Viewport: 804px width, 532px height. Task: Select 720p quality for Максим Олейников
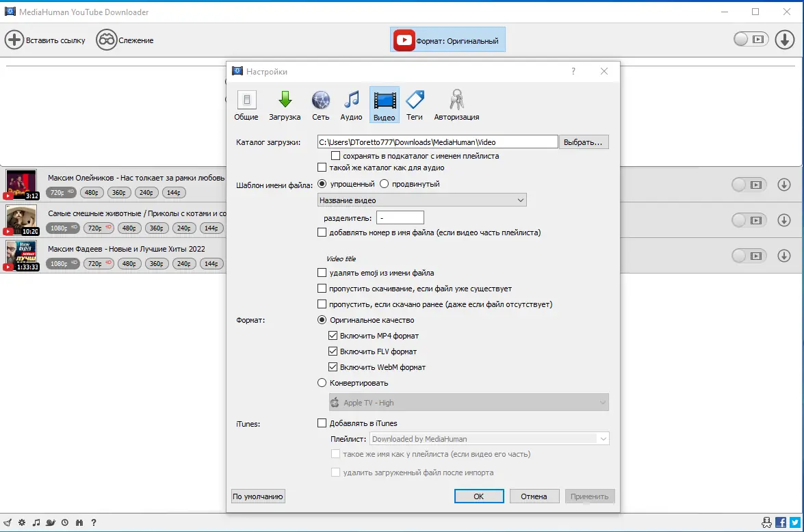(x=62, y=192)
